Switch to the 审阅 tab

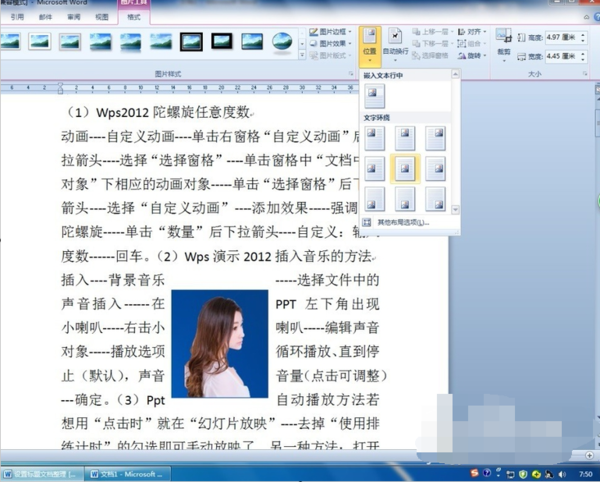click(x=73, y=17)
